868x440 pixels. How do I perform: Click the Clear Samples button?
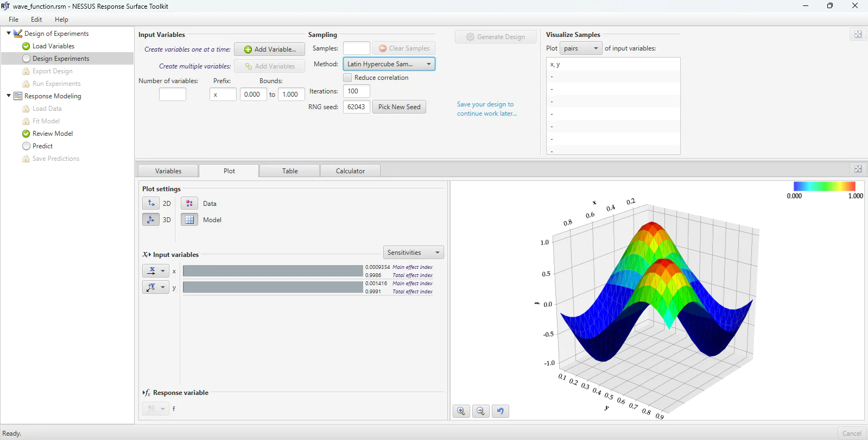click(404, 48)
